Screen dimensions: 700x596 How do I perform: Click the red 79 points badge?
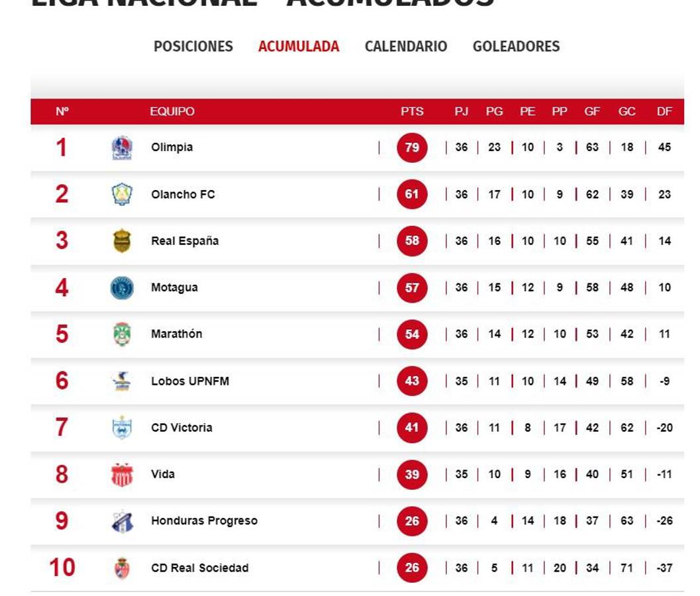(412, 148)
